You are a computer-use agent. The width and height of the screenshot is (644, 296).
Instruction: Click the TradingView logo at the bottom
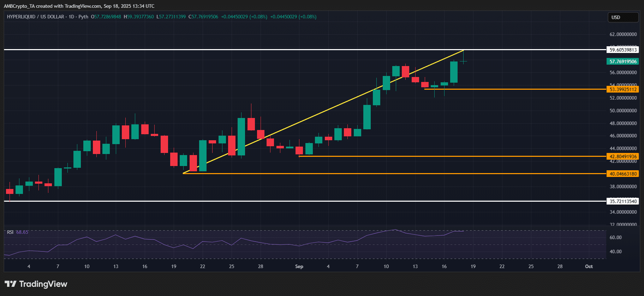pyautogui.click(x=36, y=284)
